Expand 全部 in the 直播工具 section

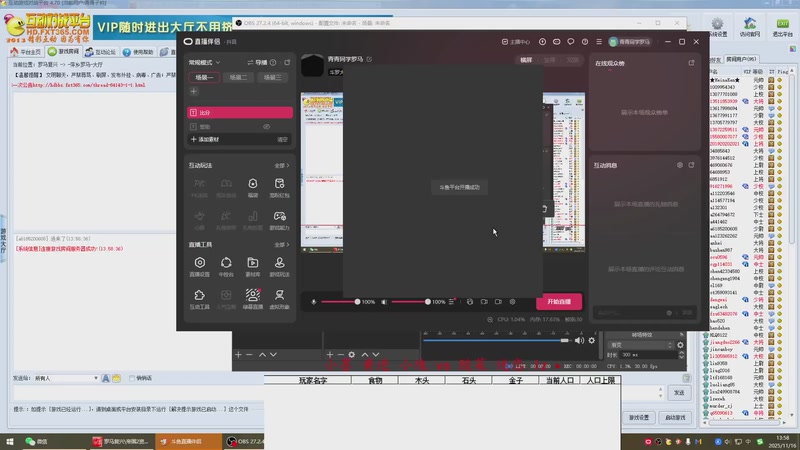point(282,245)
